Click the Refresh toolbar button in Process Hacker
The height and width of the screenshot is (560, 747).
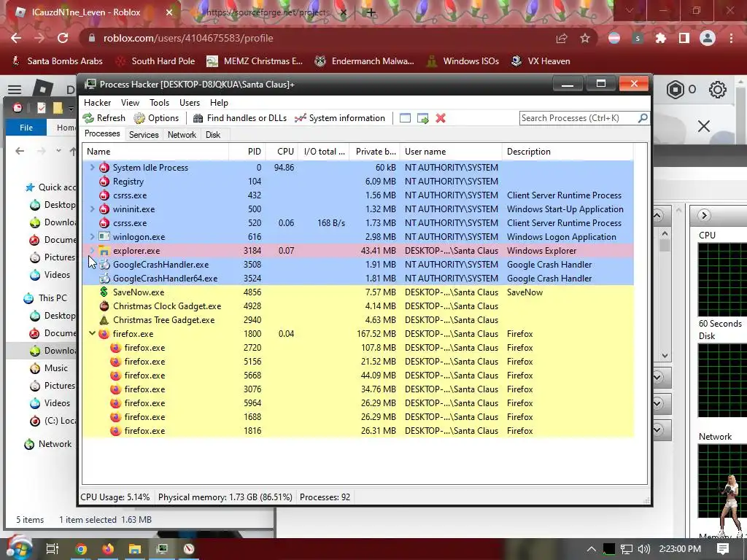[x=104, y=118]
